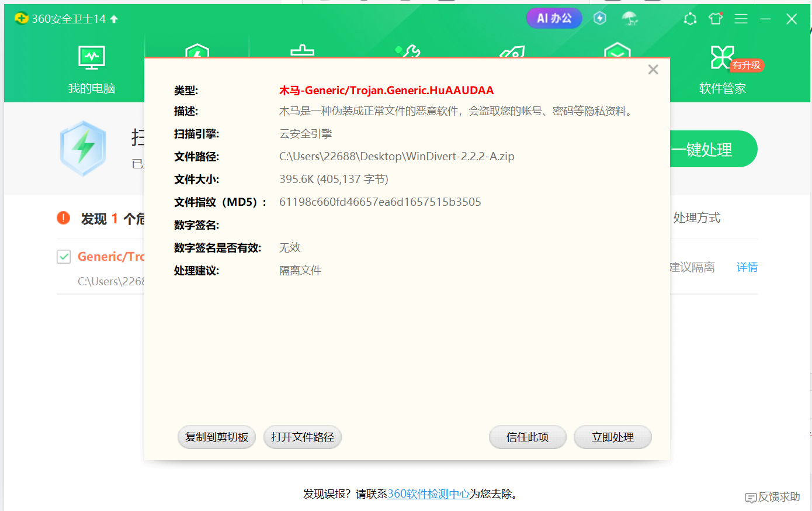The height and width of the screenshot is (511, 812).
Task: Click the umbrella icon in the title bar
Action: (630, 19)
